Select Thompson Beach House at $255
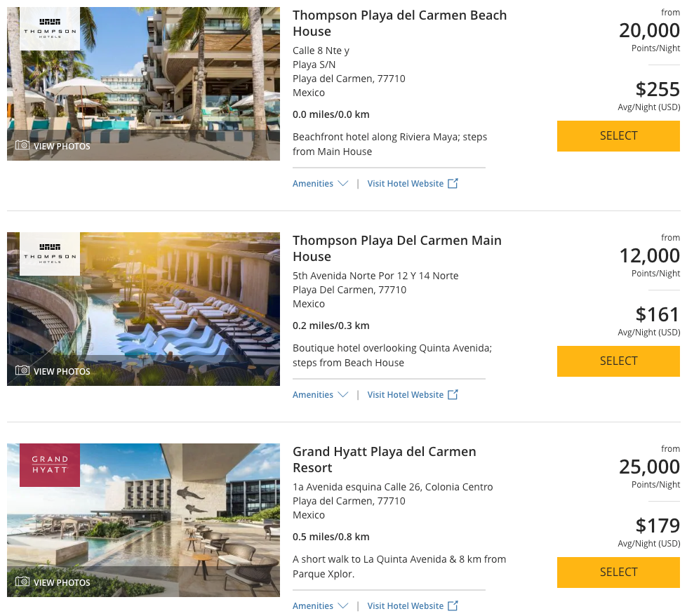The height and width of the screenshot is (616, 687). [618, 136]
